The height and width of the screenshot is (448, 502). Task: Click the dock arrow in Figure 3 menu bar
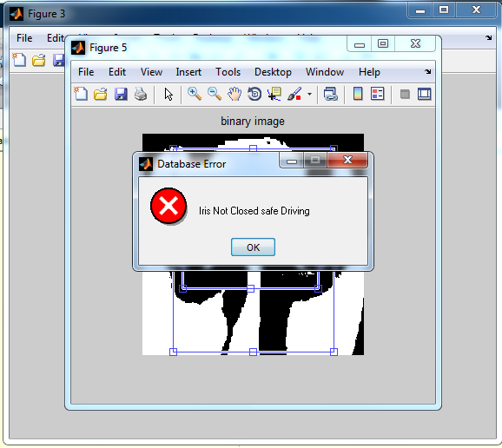coord(489,37)
